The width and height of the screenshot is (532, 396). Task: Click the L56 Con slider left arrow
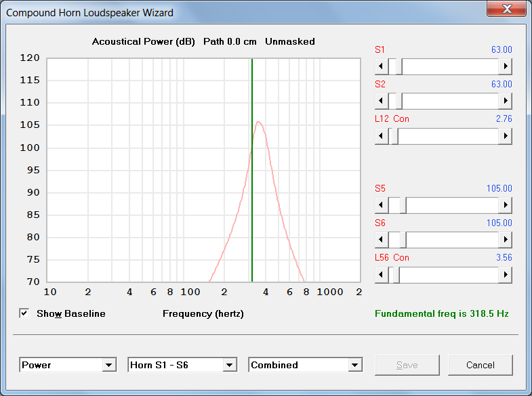[382, 275]
